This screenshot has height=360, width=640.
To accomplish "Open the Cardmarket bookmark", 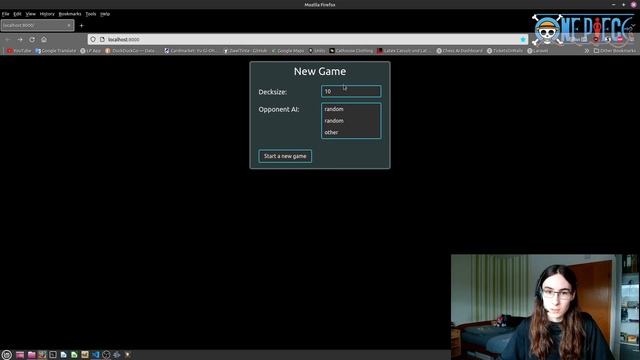I will pyautogui.click(x=191, y=51).
